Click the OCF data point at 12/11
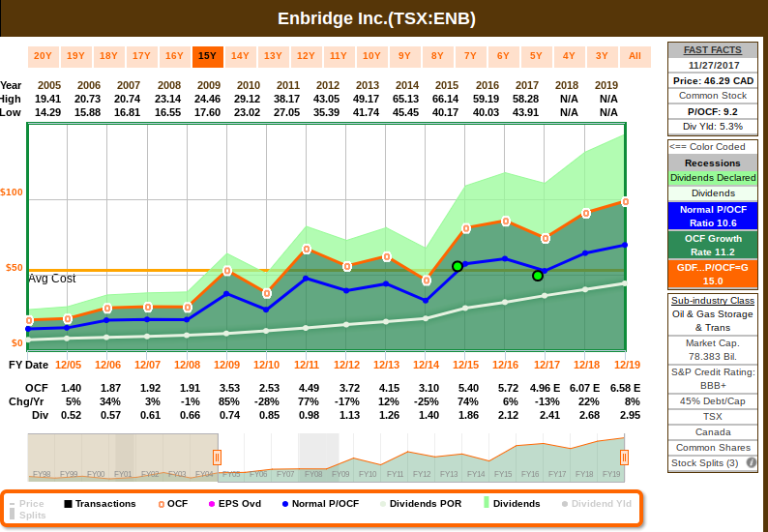This screenshot has width=768, height=532. (307, 250)
